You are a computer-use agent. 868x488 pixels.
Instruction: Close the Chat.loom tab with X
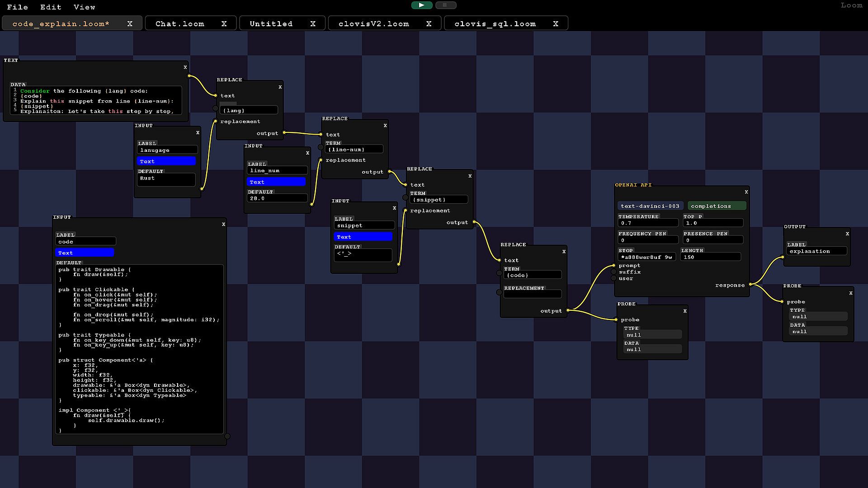tap(224, 24)
